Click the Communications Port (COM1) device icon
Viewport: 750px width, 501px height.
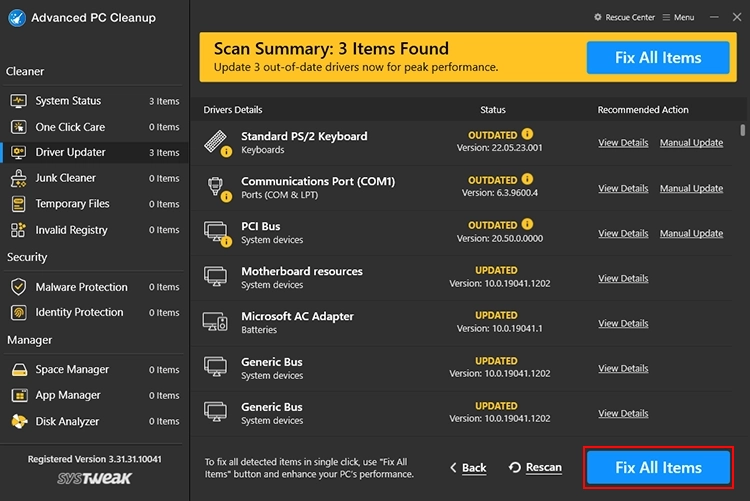click(x=216, y=187)
